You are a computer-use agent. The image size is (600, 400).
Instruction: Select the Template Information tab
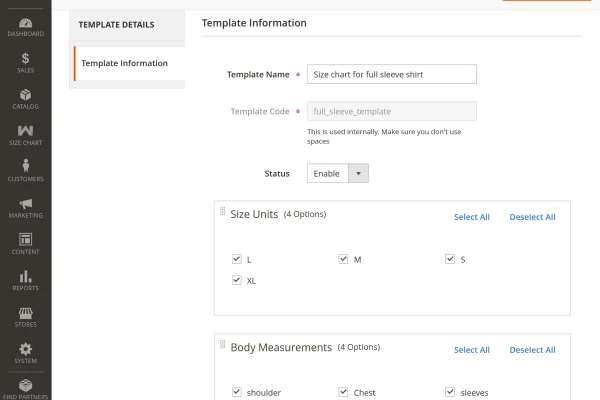tap(125, 63)
